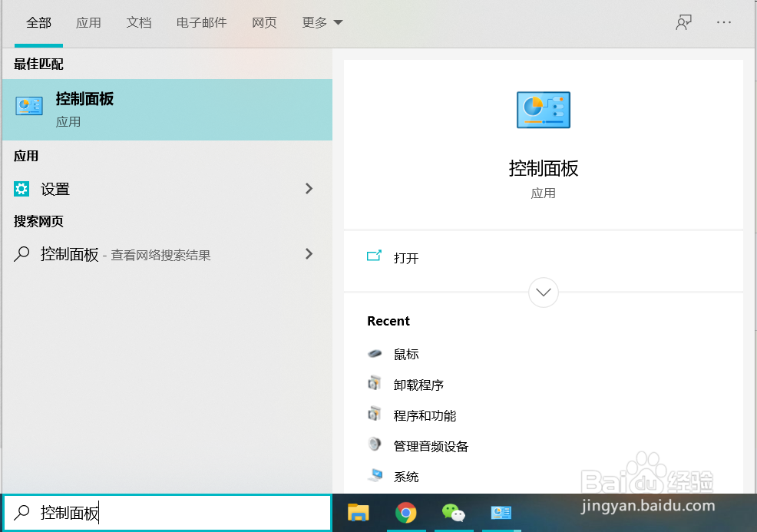Open the 电子邮件 tab

(201, 23)
